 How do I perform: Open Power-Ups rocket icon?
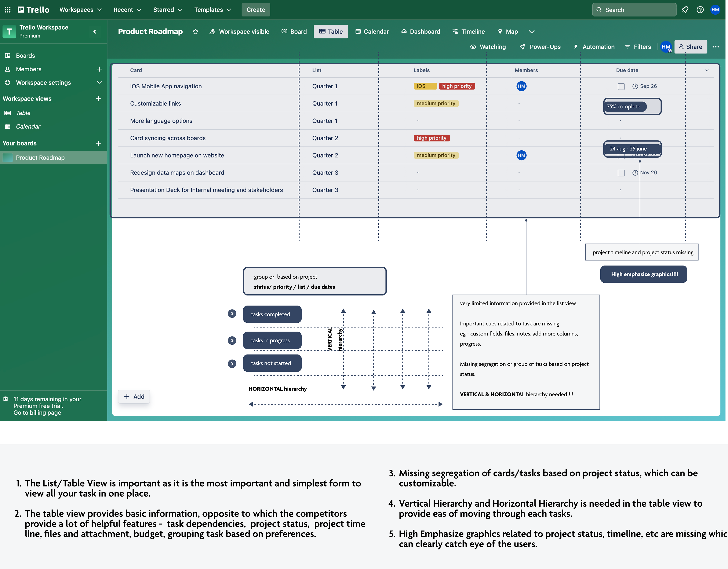(x=522, y=47)
